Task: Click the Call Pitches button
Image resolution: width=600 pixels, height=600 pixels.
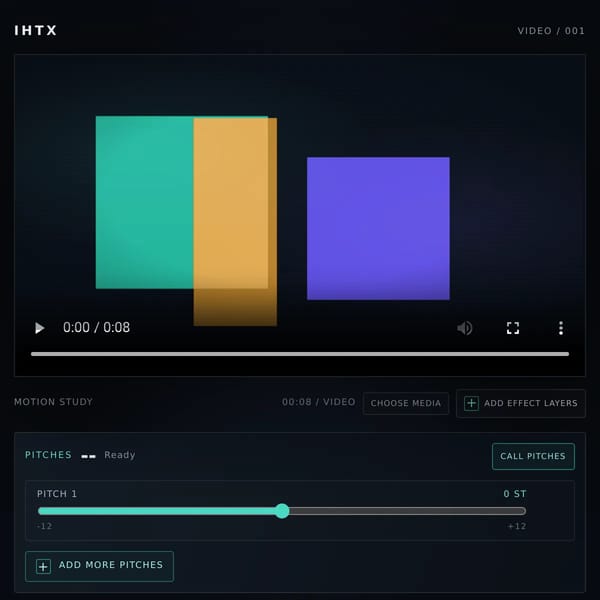Action: pos(533,456)
